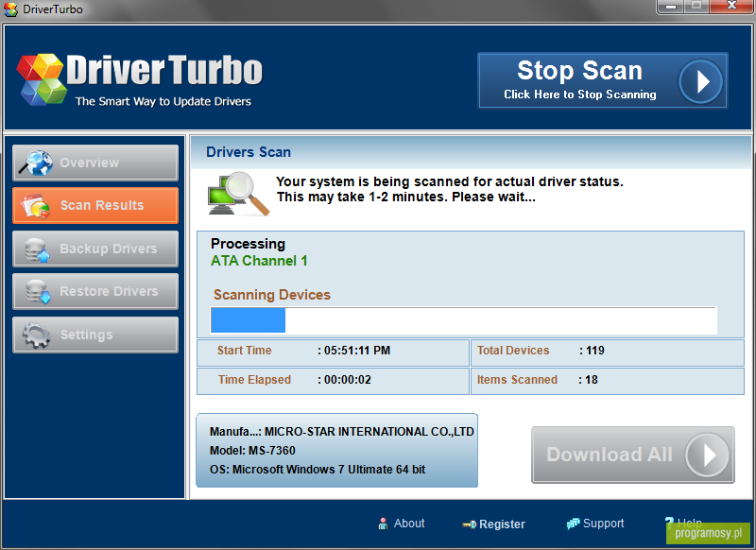Screen dimensions: 756x550
Task: Click the Backup Drivers database icon
Action: point(37,249)
